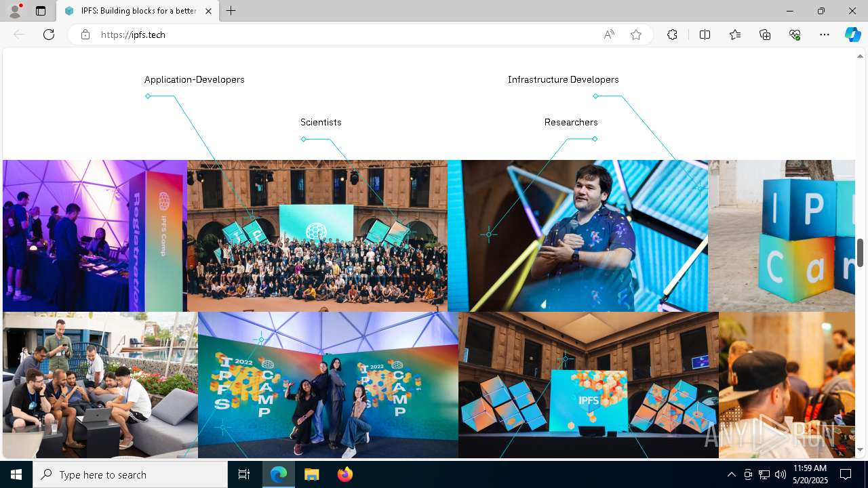The image size is (868, 488).
Task: Open the IPFS Camp 2022 backdrop photo
Action: (x=328, y=385)
